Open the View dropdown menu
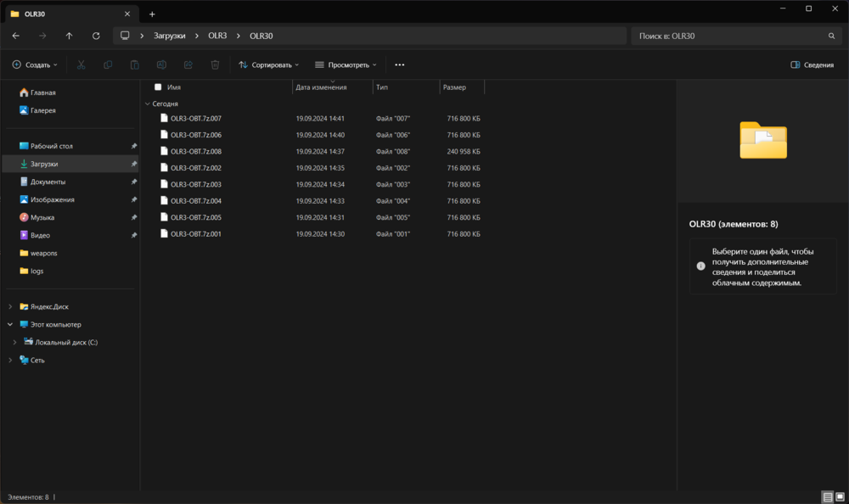The image size is (849, 504). tap(348, 64)
